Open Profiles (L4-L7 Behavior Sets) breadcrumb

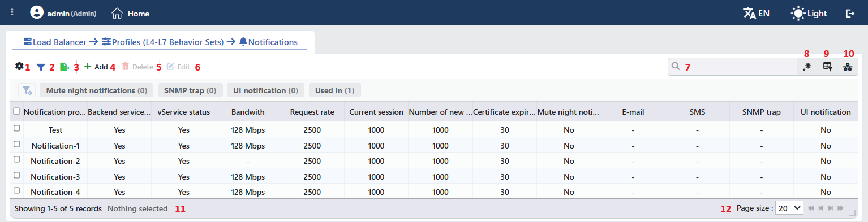pos(162,42)
